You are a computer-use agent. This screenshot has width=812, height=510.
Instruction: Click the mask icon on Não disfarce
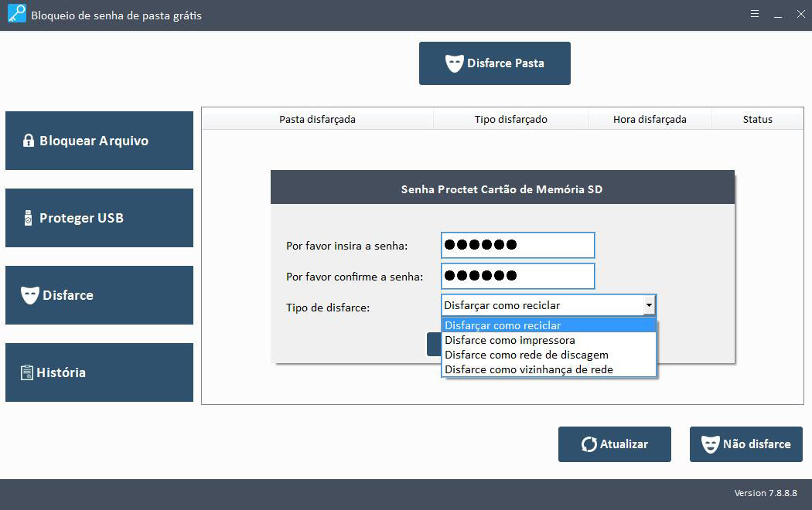(710, 444)
